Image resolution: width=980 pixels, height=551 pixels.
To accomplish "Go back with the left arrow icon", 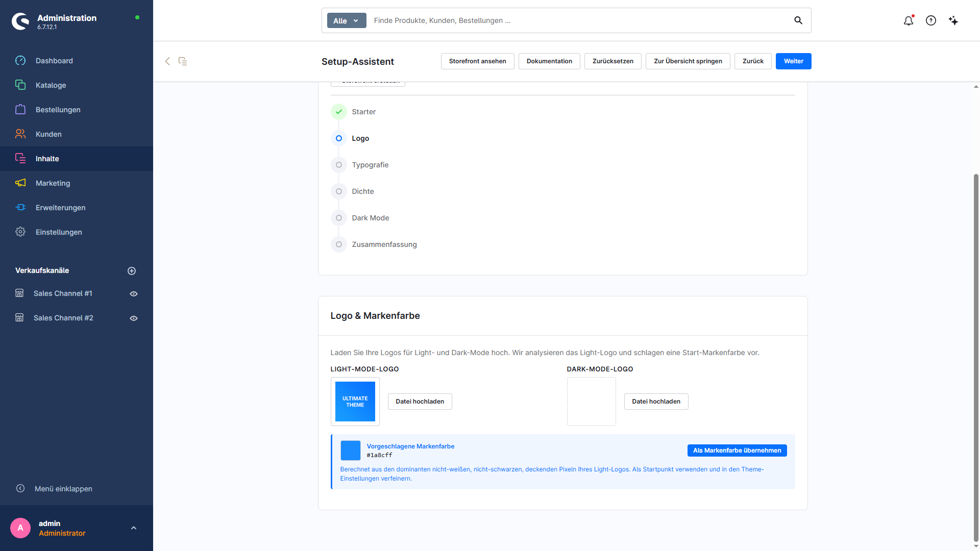I will coord(167,61).
